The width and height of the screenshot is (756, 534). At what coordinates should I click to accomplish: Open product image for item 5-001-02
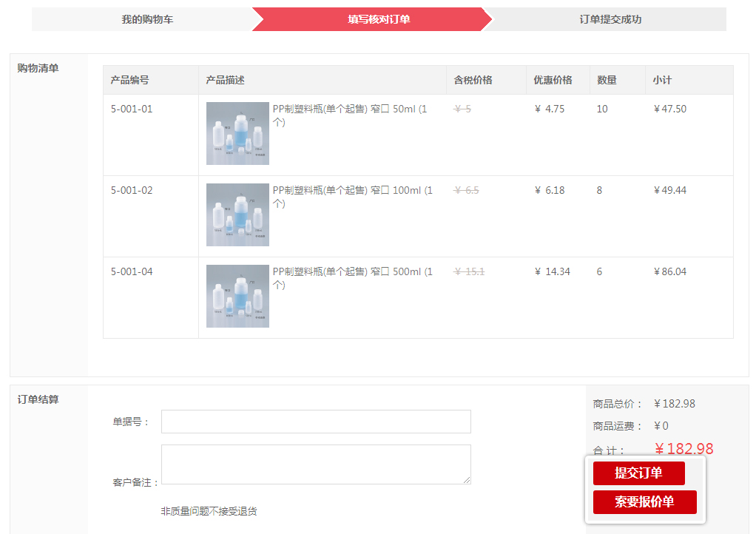[x=237, y=214]
